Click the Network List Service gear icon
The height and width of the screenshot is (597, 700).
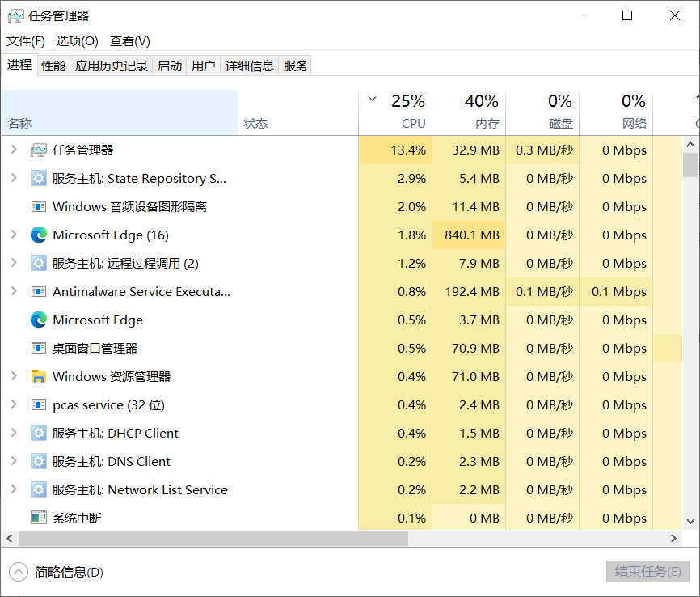click(38, 489)
